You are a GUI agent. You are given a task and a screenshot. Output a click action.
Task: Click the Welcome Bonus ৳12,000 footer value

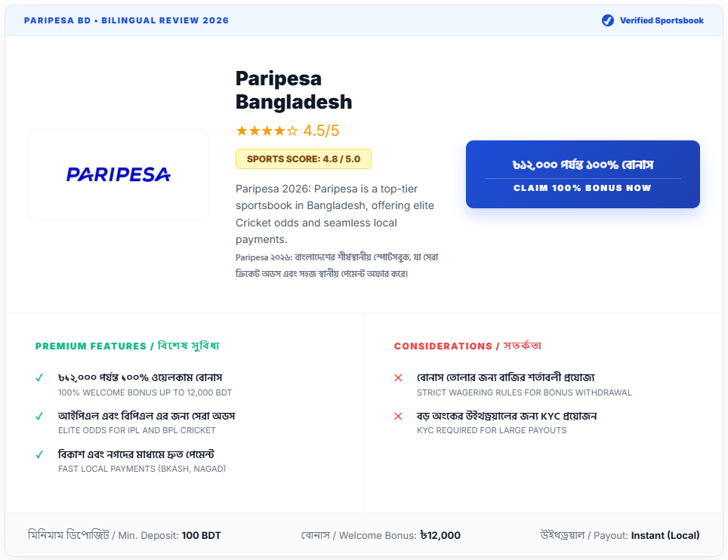click(440, 536)
